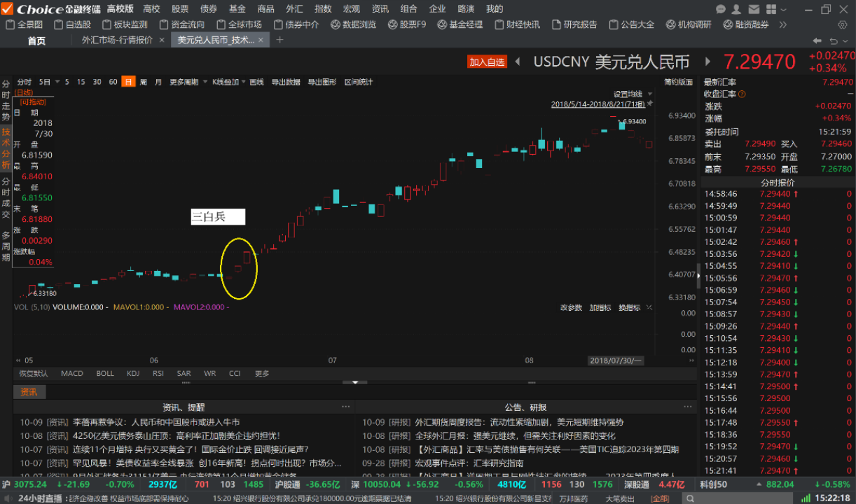Expand dropdown arrow beside the grid icon

pyautogui.click(x=782, y=10)
